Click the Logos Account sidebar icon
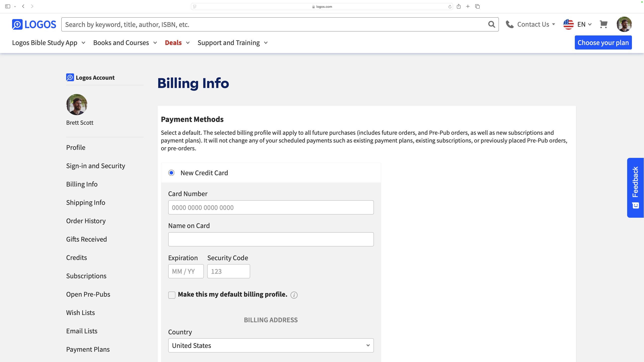This screenshot has height=362, width=644. pyautogui.click(x=70, y=77)
